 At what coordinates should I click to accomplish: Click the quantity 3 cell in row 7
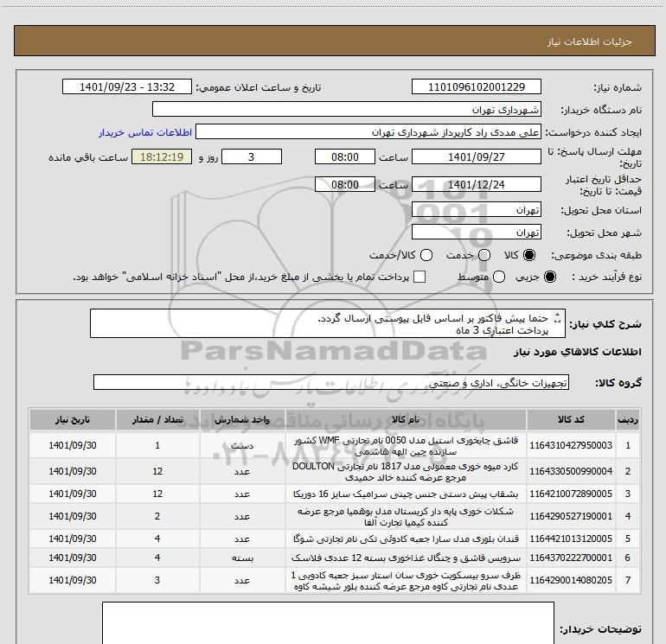157,580
